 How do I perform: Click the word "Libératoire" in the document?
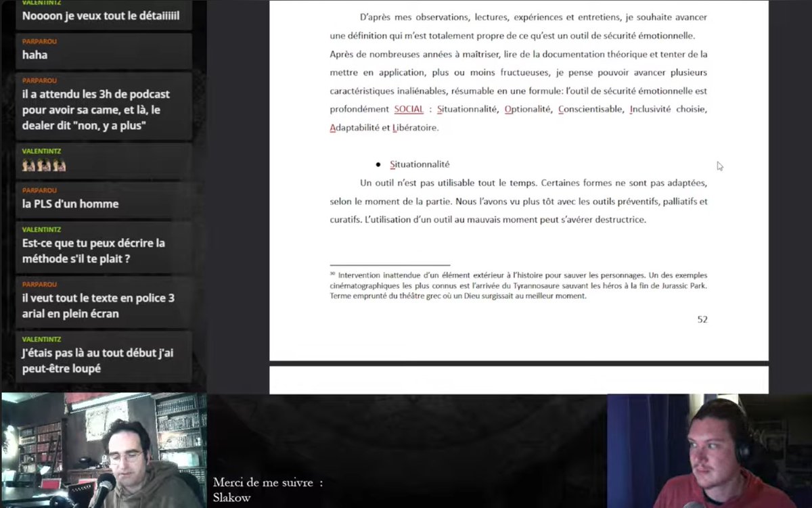[415, 127]
